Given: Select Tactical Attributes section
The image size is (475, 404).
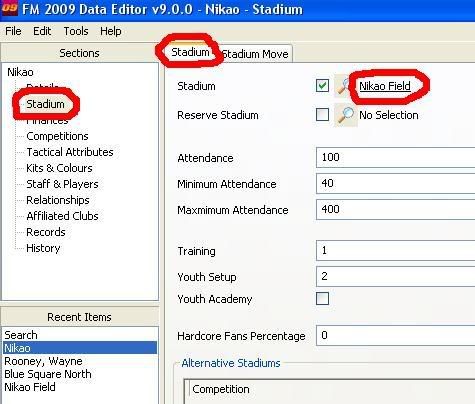Looking at the screenshot, I should (70, 152).
